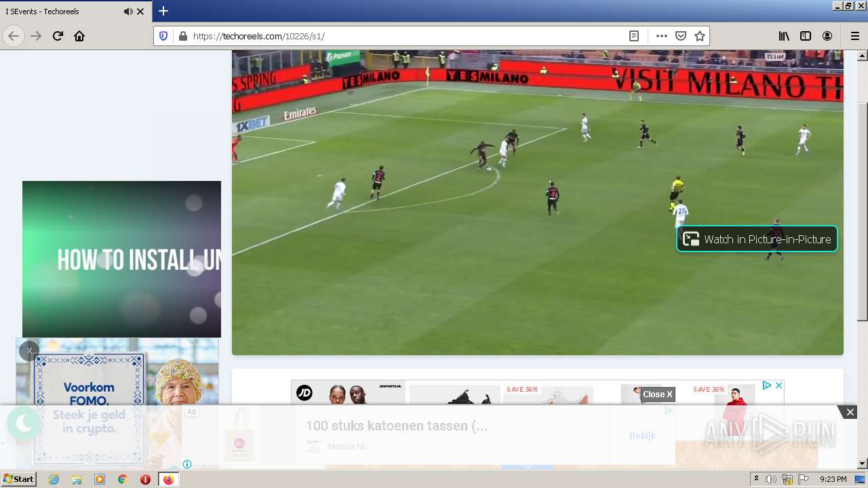This screenshot has width=868, height=488.
Task: Launch Google Chrome from the taskbar
Action: pyautogui.click(x=123, y=479)
